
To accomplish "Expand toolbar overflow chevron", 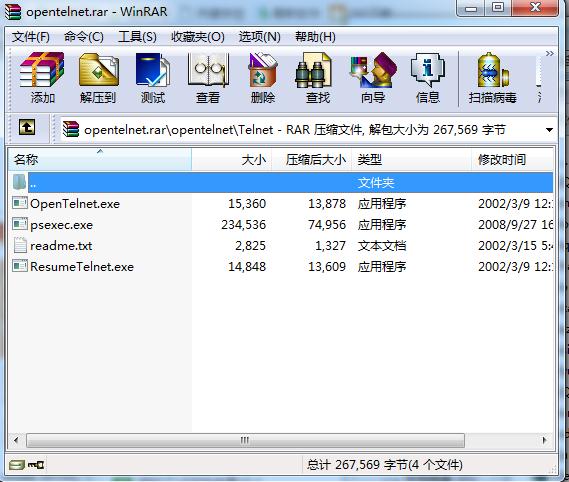I will point(549,54).
